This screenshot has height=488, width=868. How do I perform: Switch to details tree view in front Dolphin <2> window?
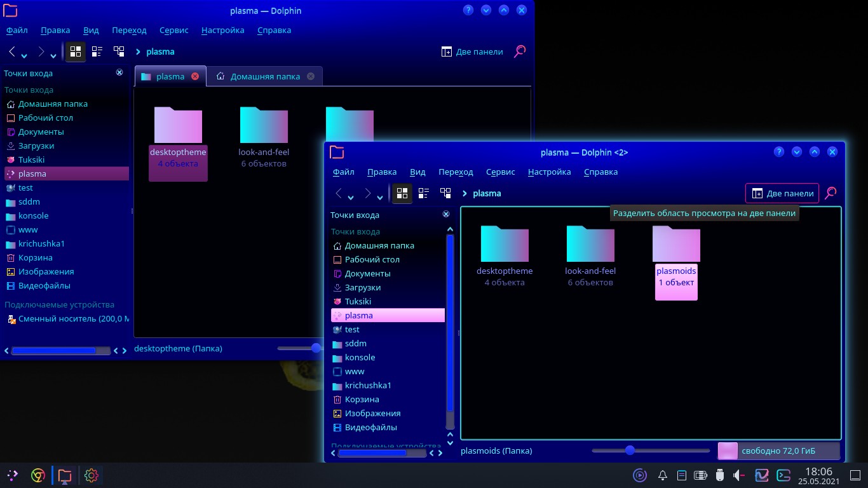click(445, 193)
